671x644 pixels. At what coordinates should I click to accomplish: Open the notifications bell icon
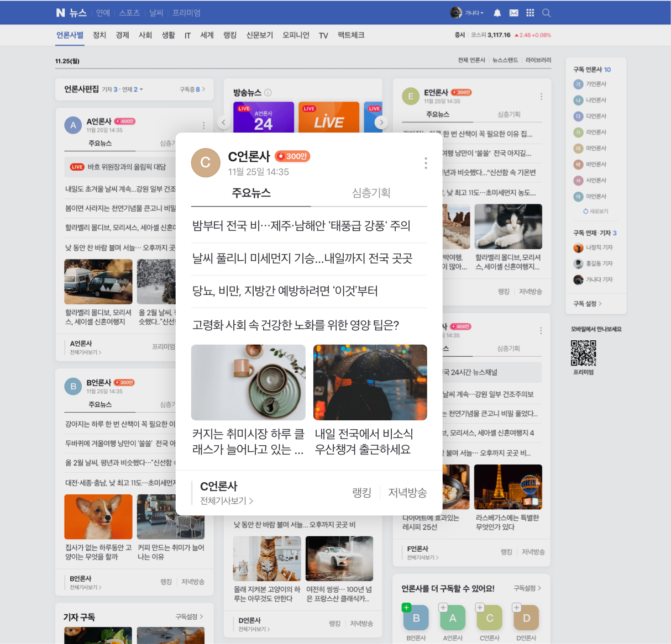coord(497,13)
